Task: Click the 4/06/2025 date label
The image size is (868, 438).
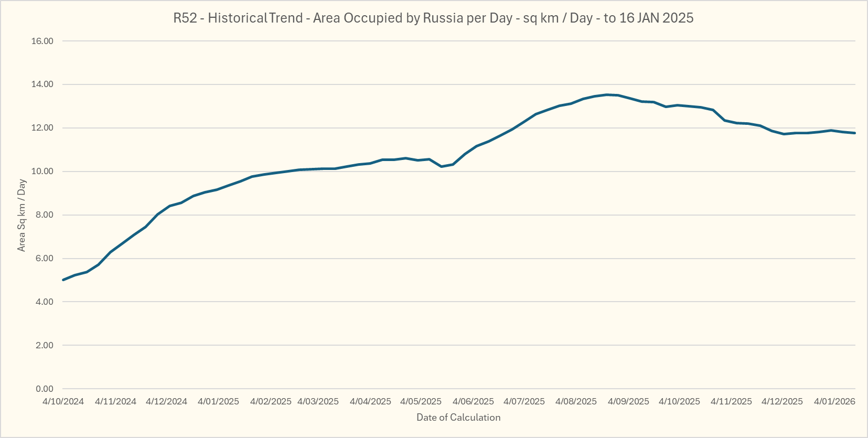Action: (473, 402)
